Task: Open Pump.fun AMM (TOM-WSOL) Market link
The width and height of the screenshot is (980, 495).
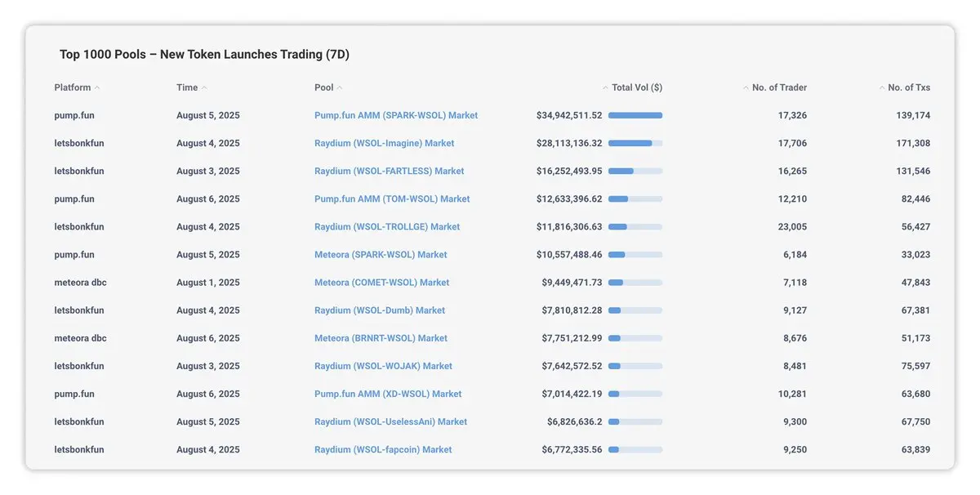Action: (x=392, y=199)
